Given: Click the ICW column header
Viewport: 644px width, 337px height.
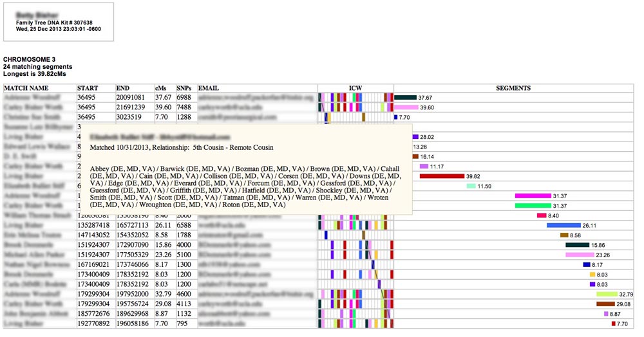Looking at the screenshot, I should coord(355,88).
